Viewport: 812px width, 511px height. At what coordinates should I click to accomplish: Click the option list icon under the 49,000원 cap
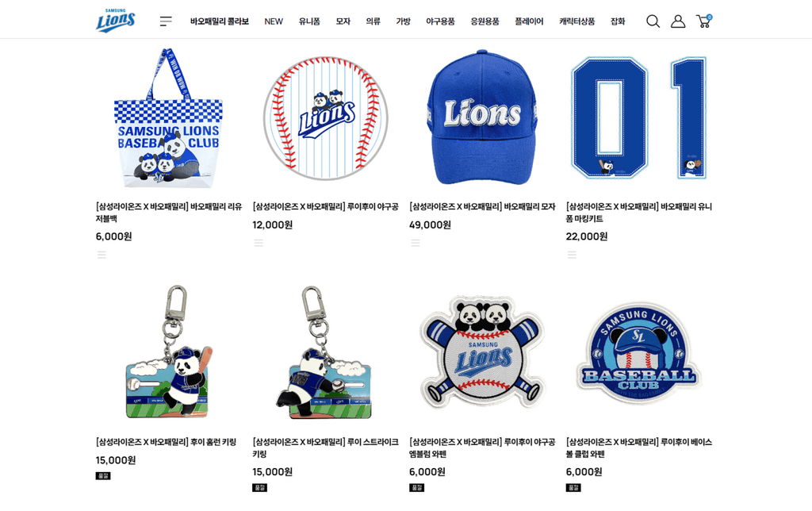click(416, 243)
